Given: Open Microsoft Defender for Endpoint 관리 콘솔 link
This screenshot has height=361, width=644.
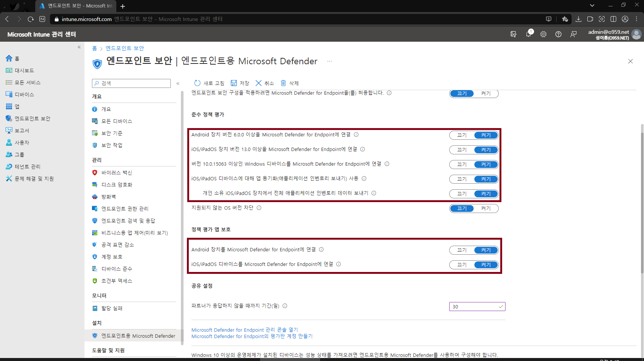Looking at the screenshot, I should tap(245, 330).
